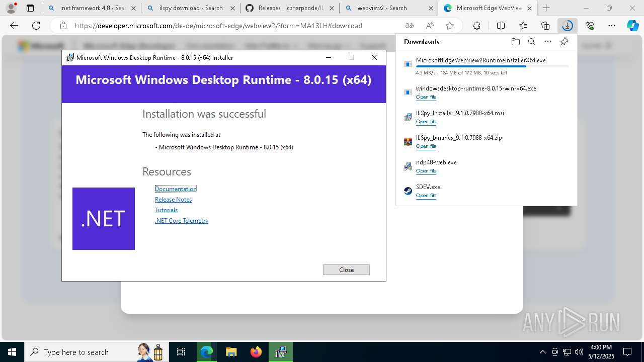Open File Explorer from taskbar
The height and width of the screenshot is (362, 644).
pos(231,352)
